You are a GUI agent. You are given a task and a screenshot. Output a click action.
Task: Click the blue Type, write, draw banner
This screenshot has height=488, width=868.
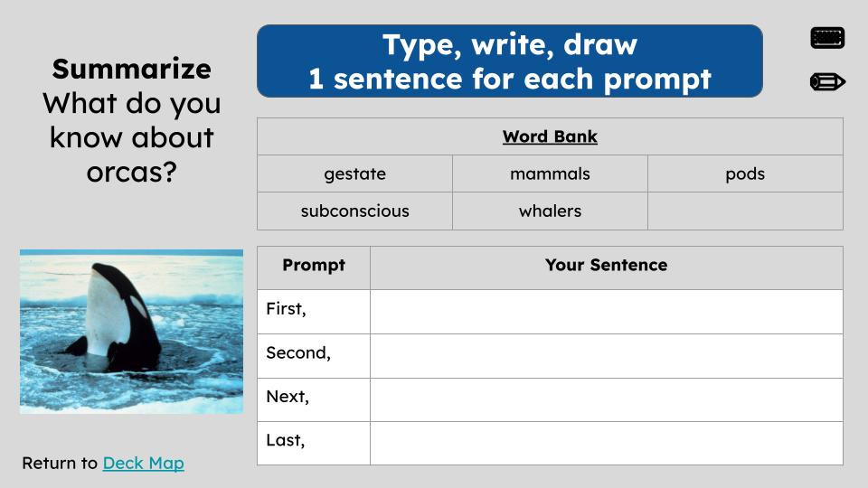[x=509, y=61]
